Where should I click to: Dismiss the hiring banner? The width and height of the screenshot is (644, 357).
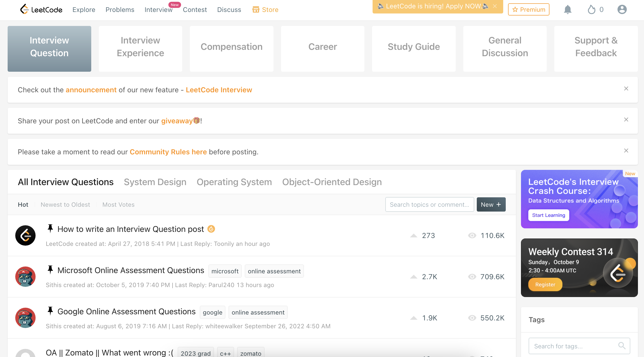click(495, 6)
